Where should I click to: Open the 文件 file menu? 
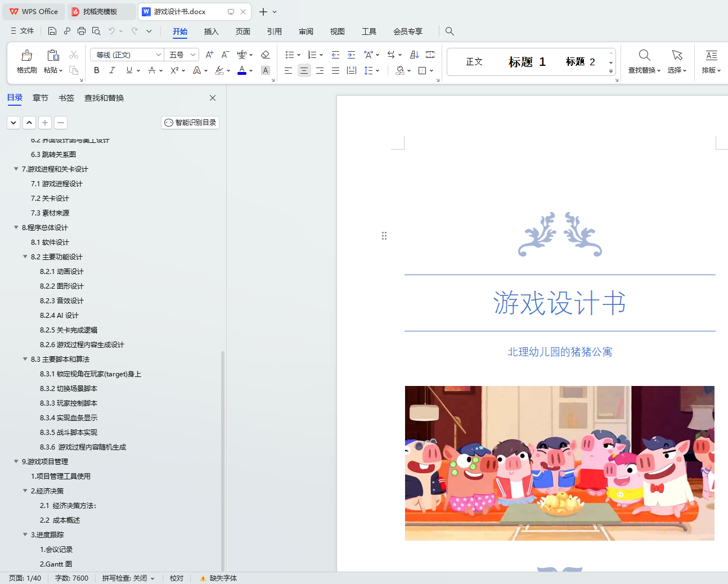(23, 31)
